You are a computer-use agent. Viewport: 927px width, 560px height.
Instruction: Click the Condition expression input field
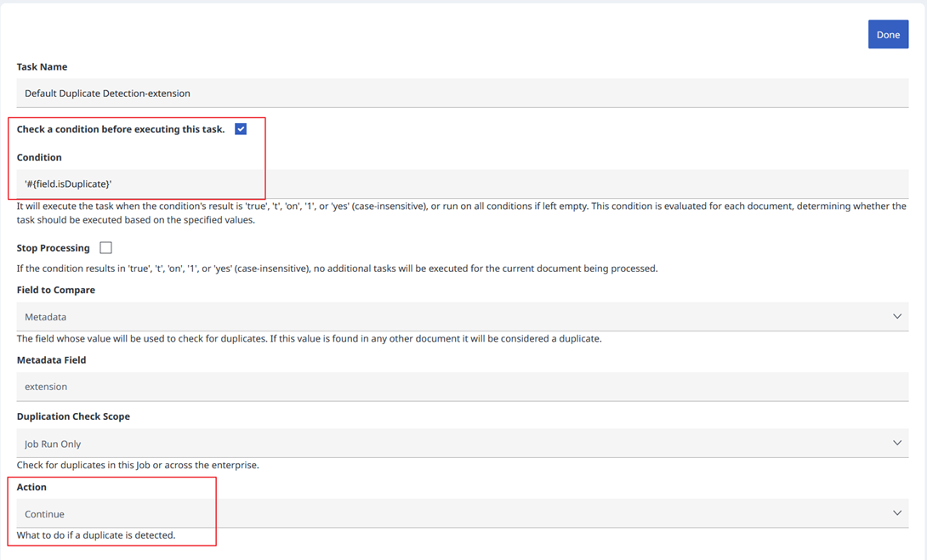coord(462,184)
